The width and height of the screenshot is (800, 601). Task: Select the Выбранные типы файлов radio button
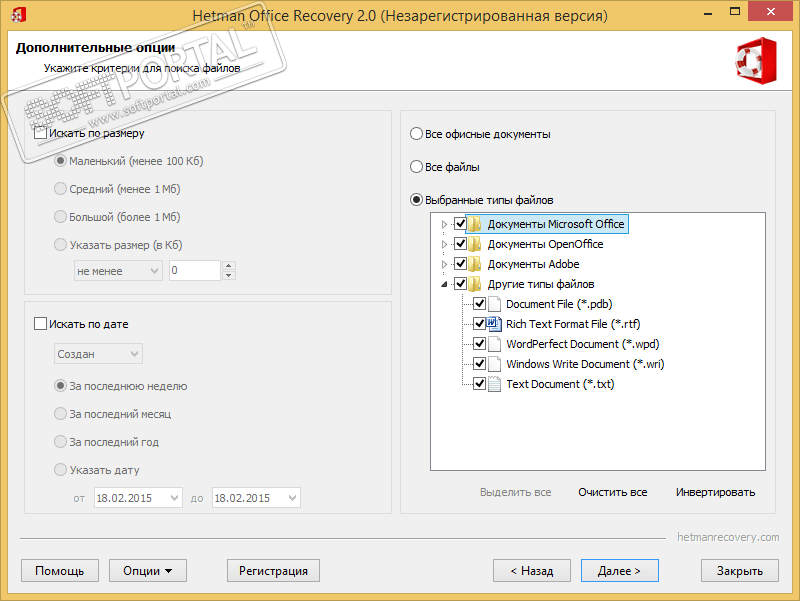(416, 199)
